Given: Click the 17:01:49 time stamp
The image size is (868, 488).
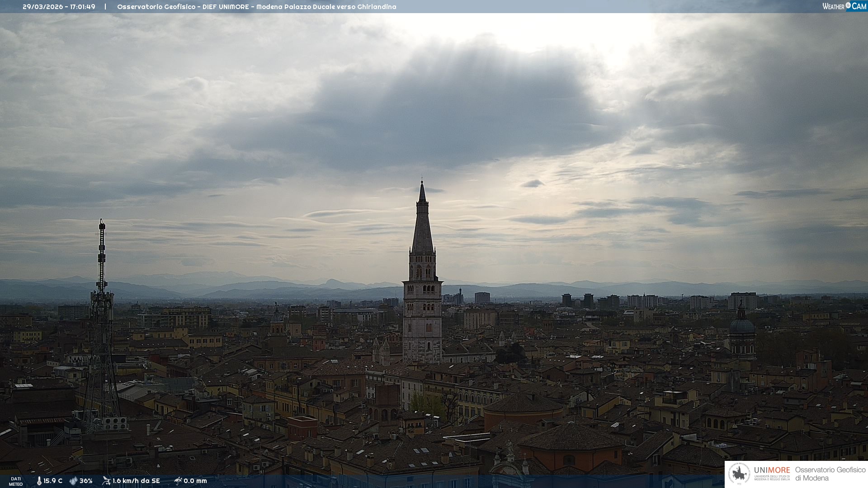Looking at the screenshot, I should [x=82, y=7].
